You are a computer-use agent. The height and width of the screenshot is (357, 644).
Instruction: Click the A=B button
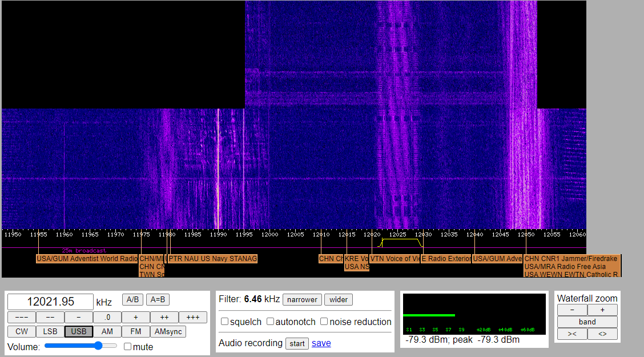pos(158,299)
